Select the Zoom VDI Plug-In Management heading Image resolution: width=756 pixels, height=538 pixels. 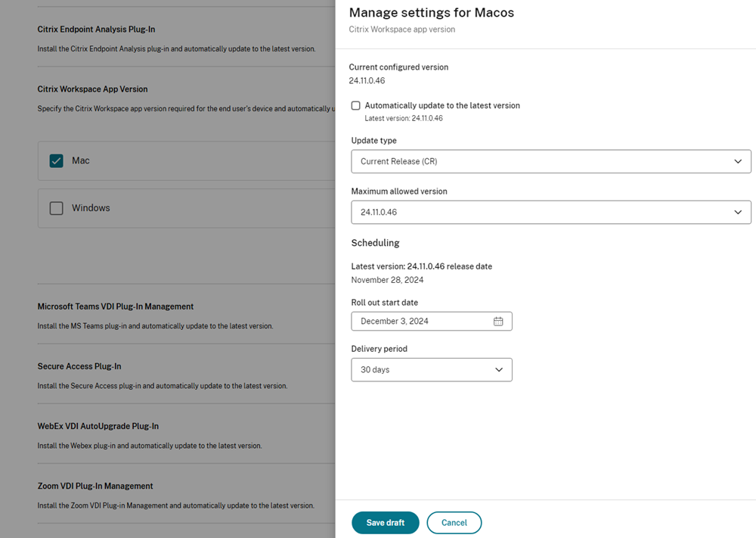tap(95, 486)
